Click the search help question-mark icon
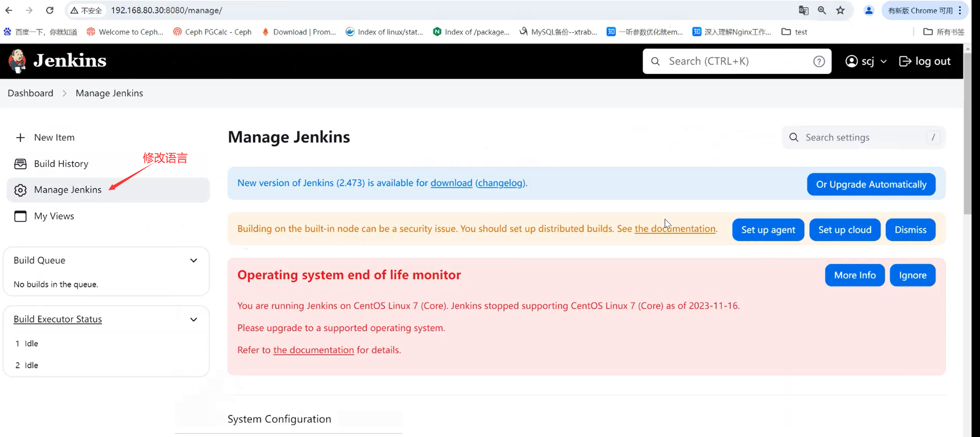Viewport: 980px width, 437px height. coord(819,61)
